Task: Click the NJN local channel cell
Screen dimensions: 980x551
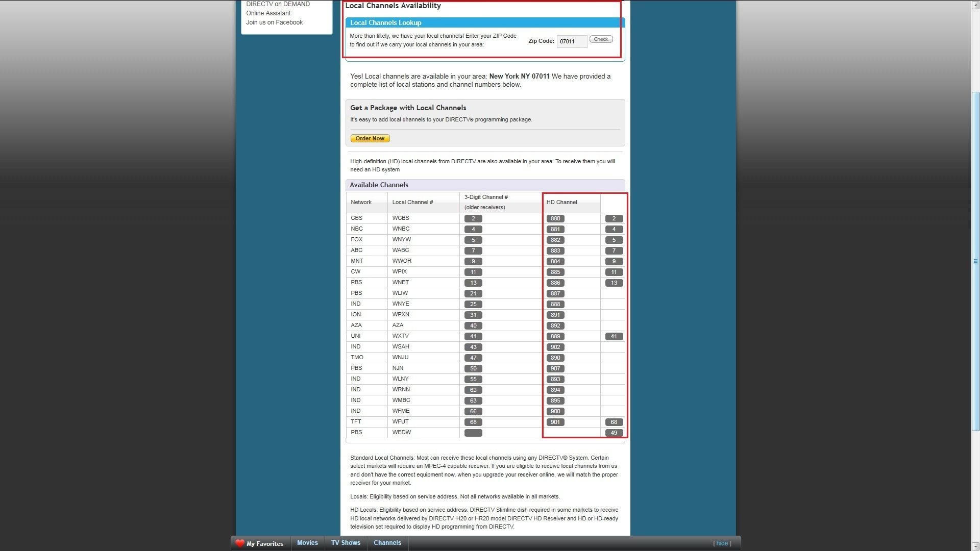Action: 424,368
